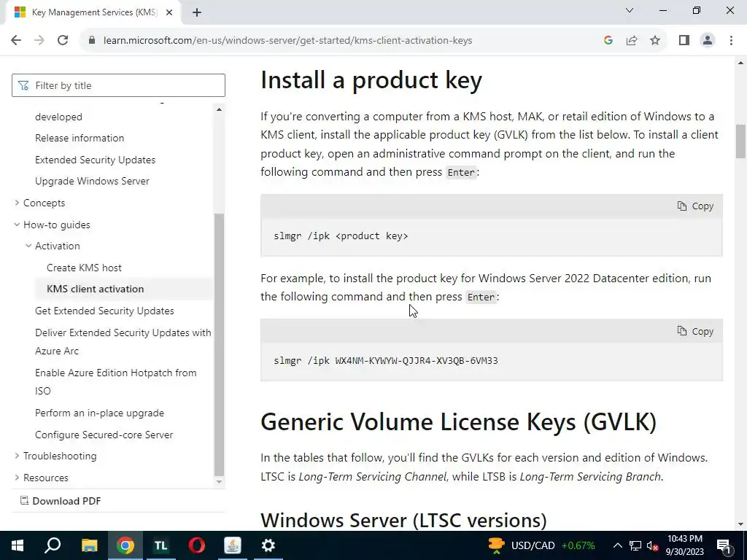Click the WX4NM-KYWYW-QJJR4-XV3QB-6VM33 key text
747x560 pixels.
(417, 361)
